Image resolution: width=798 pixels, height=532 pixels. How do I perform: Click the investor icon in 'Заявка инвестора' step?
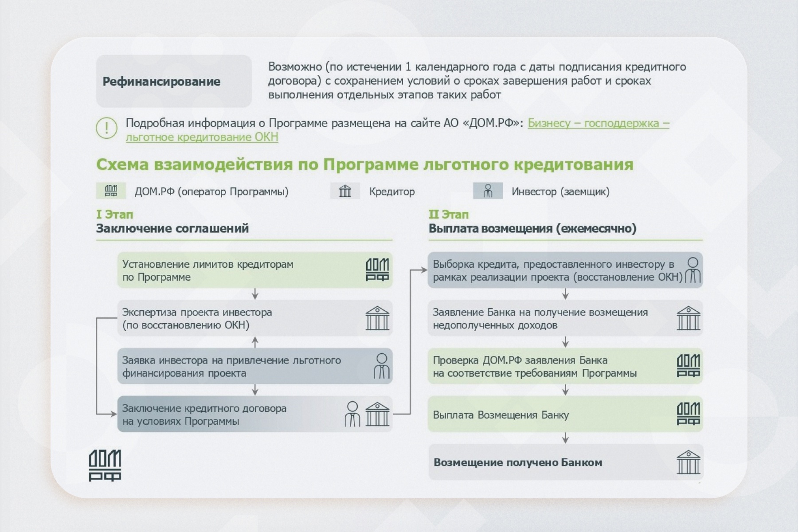point(381,366)
